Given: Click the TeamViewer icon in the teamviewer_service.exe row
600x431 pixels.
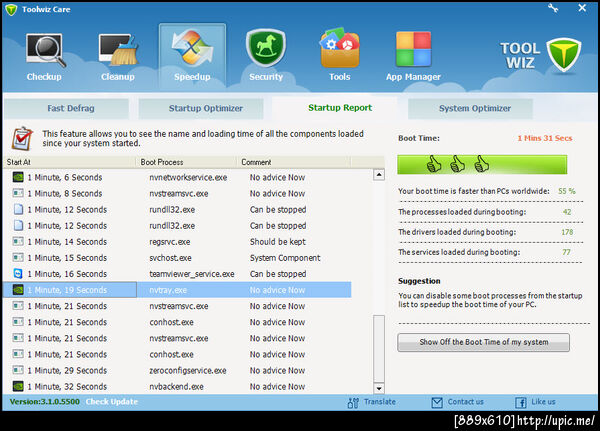Looking at the screenshot, I should 18,273.
